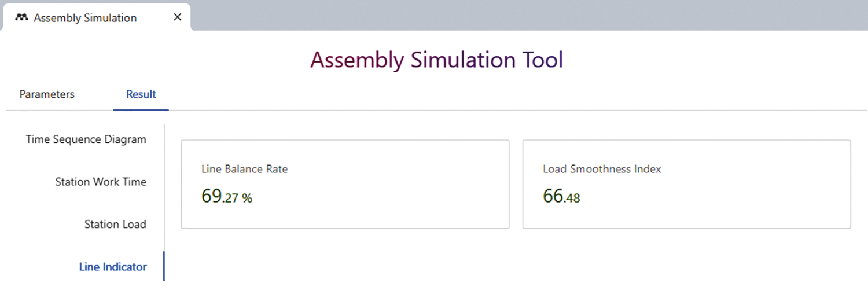868x294 pixels.
Task: Close the Assembly Simulation tab
Action: click(x=178, y=17)
